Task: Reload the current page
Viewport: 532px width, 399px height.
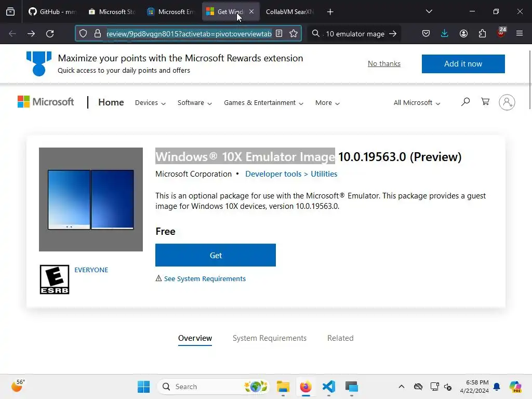Action: pos(50,34)
